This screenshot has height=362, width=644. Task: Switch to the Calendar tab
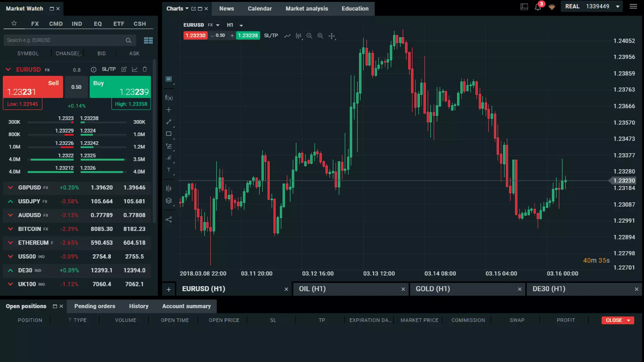coord(259,8)
